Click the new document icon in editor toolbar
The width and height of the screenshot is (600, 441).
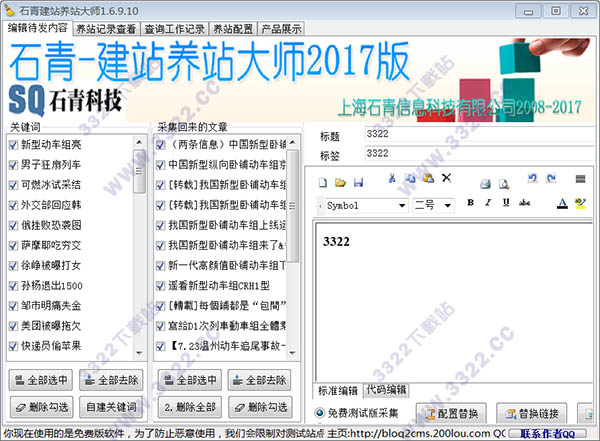(x=323, y=183)
